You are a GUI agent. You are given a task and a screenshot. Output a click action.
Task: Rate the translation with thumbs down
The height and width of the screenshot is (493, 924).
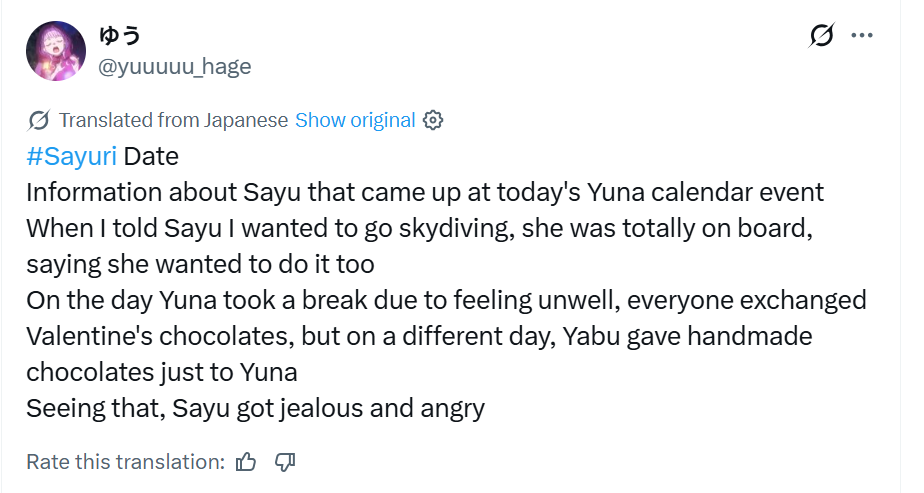(x=285, y=462)
